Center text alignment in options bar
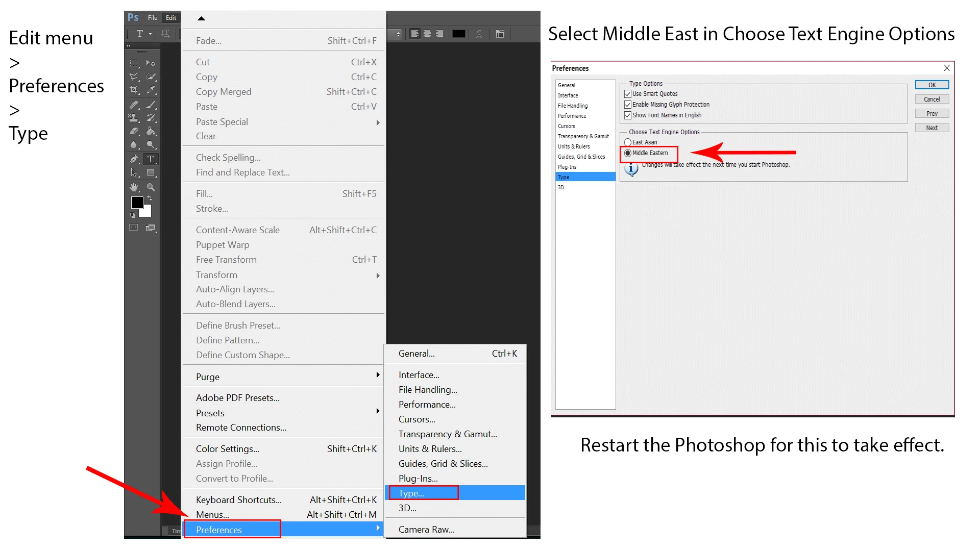 [427, 34]
